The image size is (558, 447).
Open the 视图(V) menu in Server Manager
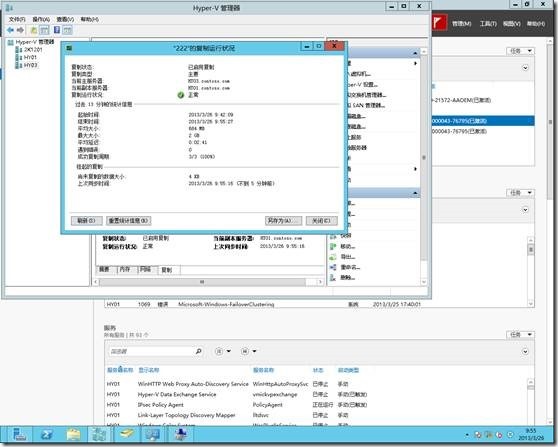[x=512, y=23]
